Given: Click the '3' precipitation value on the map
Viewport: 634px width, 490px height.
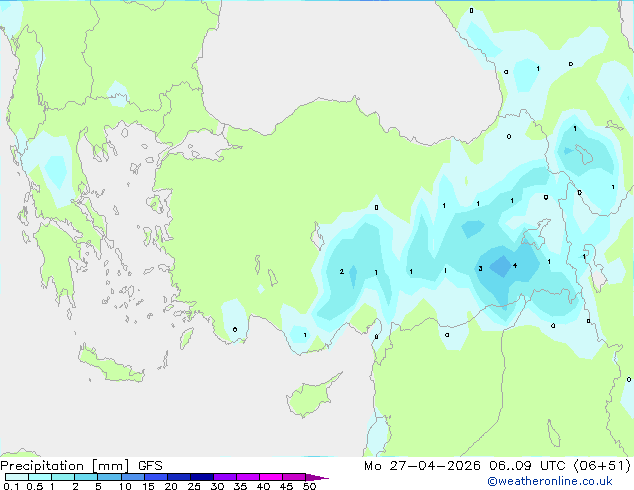Looking at the screenshot, I should point(480,268).
